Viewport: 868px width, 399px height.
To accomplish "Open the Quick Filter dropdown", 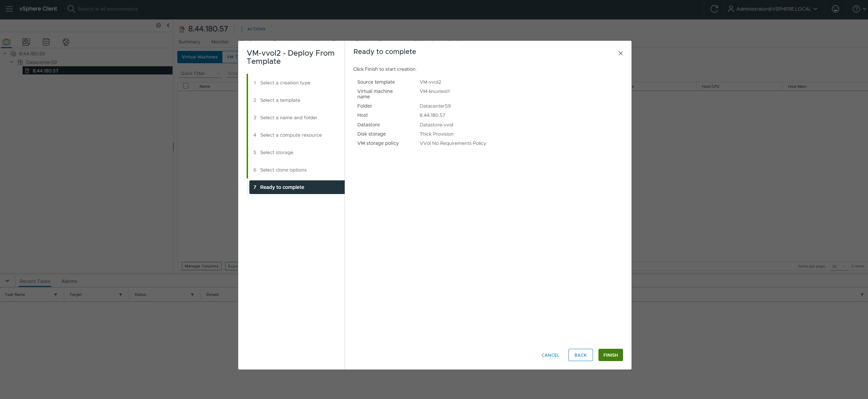I will tap(200, 73).
